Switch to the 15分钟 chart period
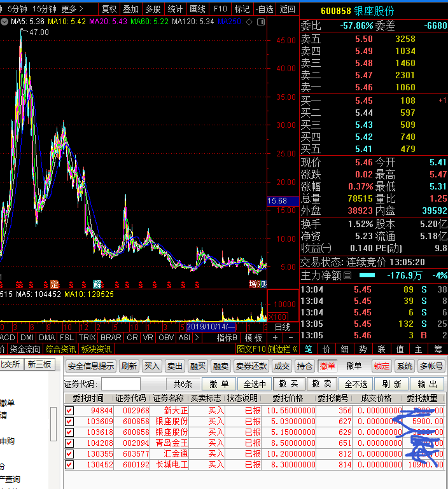 tap(45, 9)
